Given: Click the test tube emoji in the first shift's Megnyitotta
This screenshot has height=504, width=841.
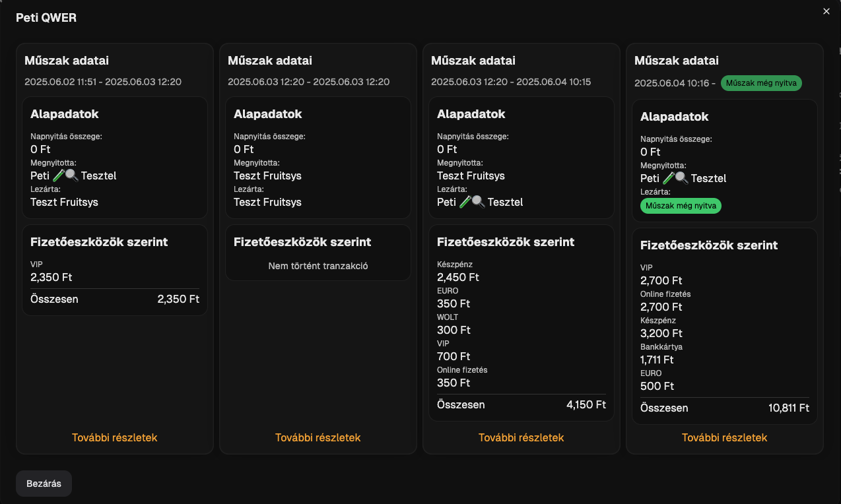Looking at the screenshot, I should click(59, 175).
